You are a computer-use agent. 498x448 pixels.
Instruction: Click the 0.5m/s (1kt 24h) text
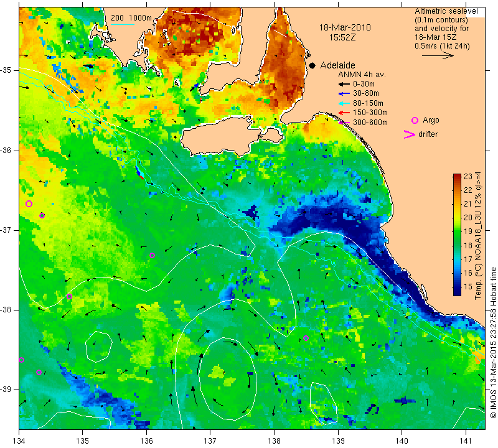click(442, 46)
